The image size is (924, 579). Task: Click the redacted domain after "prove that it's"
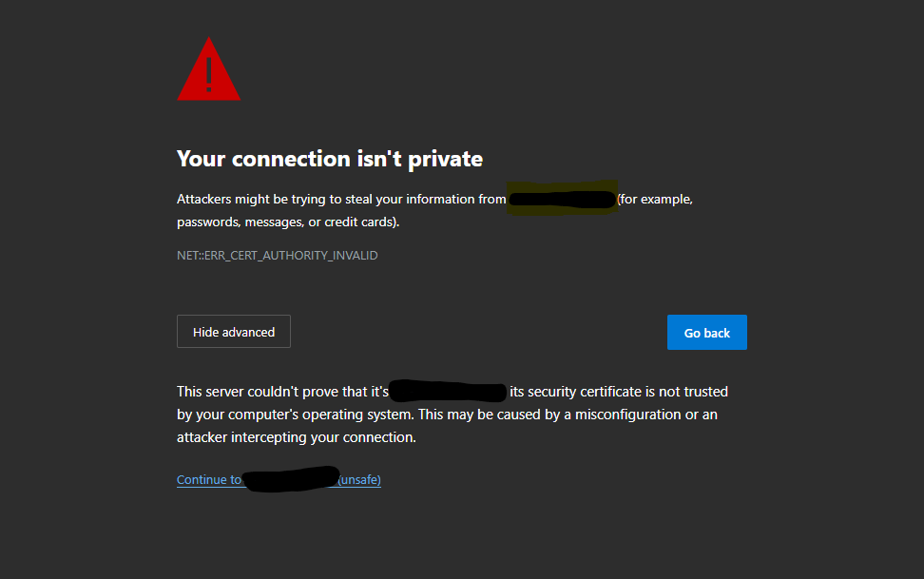tap(448, 391)
